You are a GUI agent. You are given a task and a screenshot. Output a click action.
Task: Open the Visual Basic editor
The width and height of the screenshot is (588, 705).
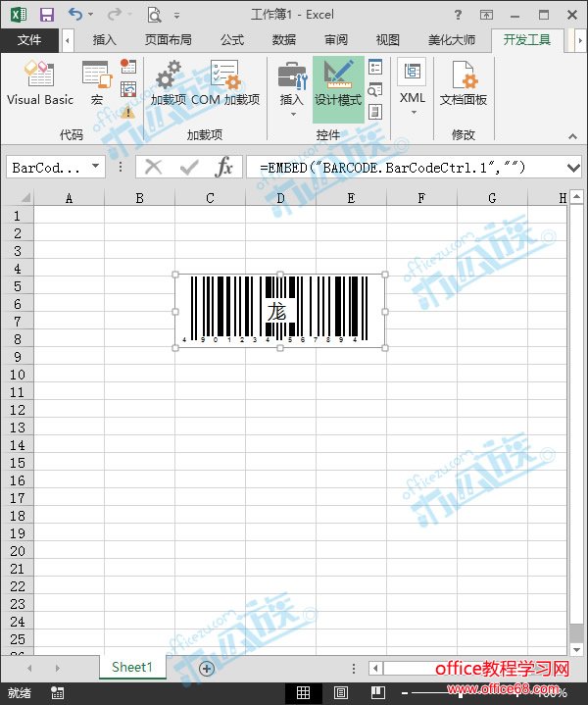[40, 83]
